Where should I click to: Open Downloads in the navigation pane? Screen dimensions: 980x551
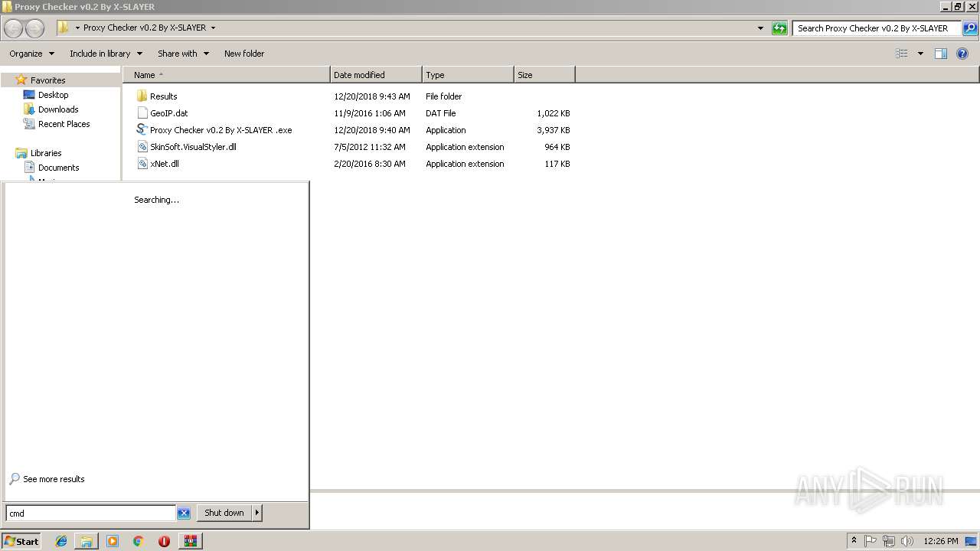pyautogui.click(x=58, y=109)
